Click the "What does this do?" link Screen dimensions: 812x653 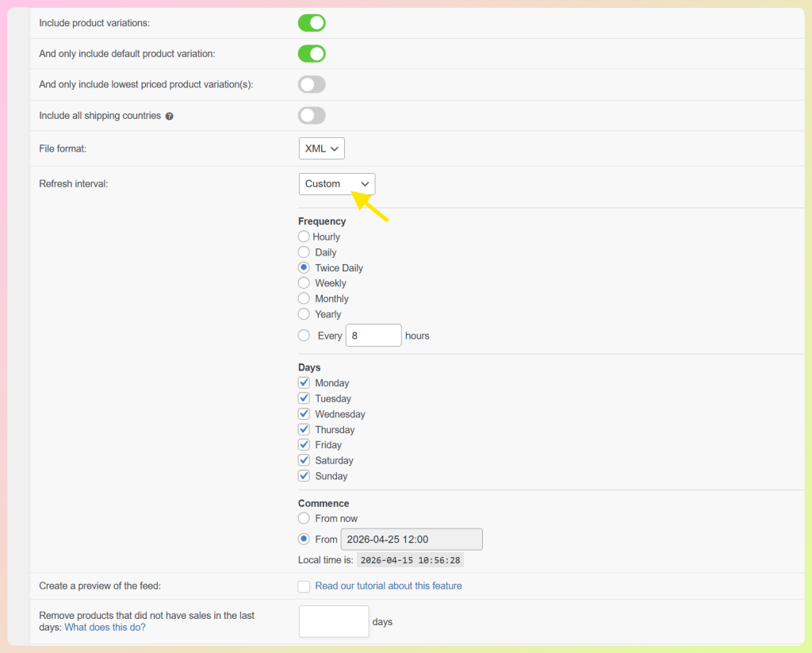point(105,627)
